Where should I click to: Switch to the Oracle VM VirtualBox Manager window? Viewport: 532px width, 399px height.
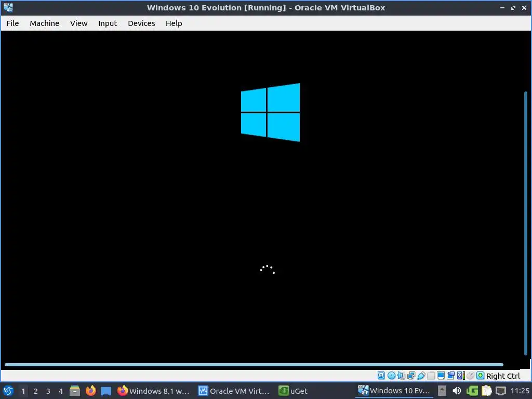[234, 391]
